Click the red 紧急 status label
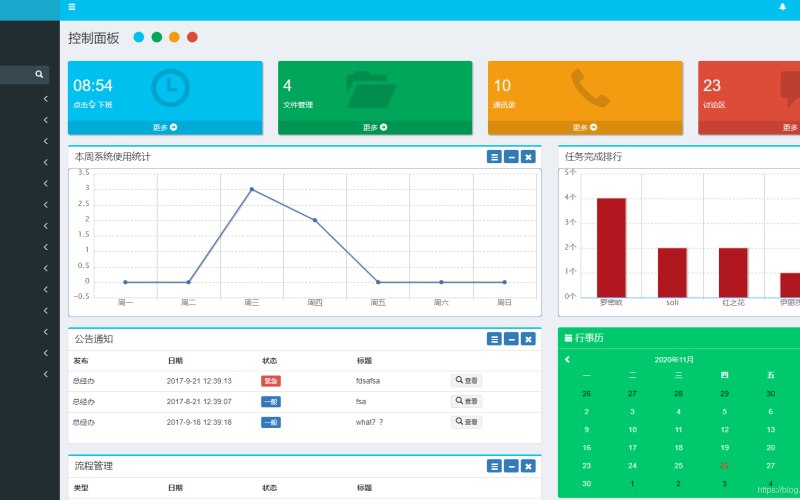This screenshot has width=800, height=500. click(x=271, y=381)
